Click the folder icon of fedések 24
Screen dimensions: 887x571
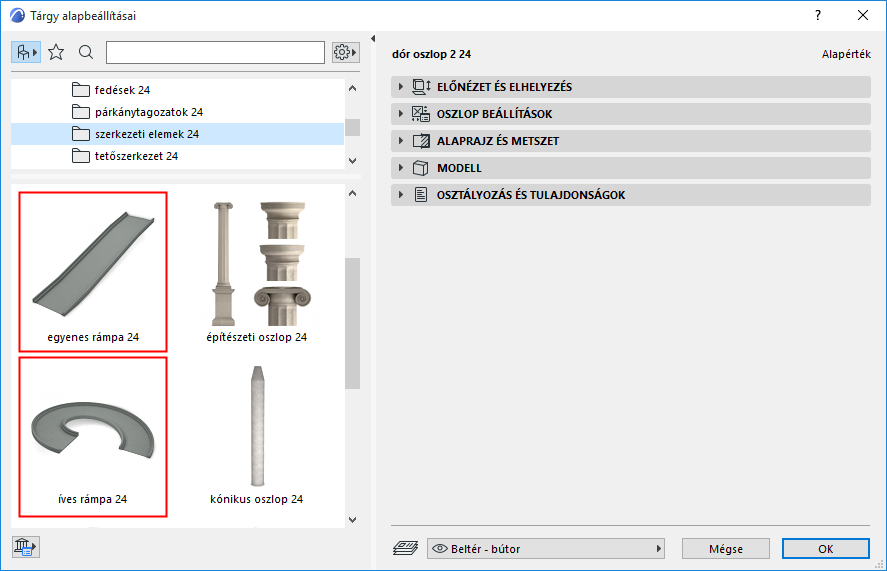pyautogui.click(x=81, y=90)
